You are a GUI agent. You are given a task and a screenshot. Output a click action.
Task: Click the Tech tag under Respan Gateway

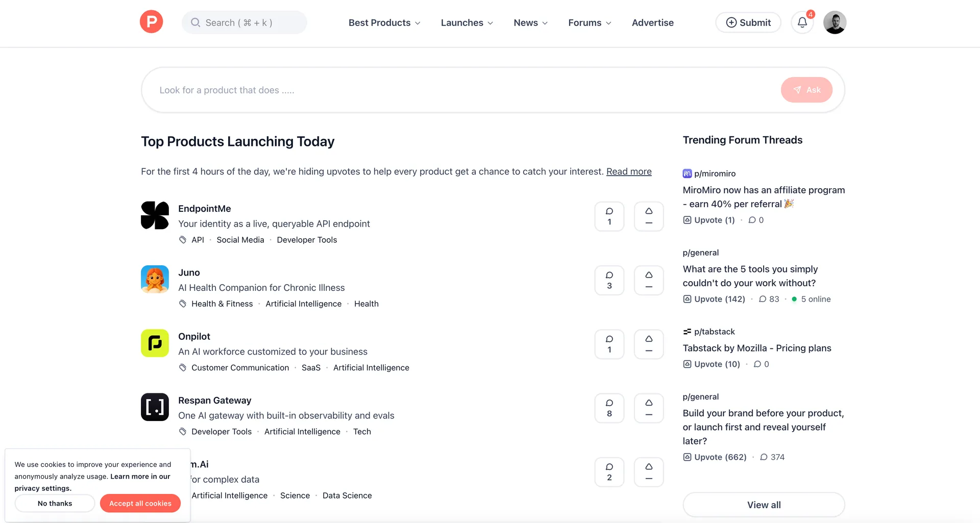(362, 432)
